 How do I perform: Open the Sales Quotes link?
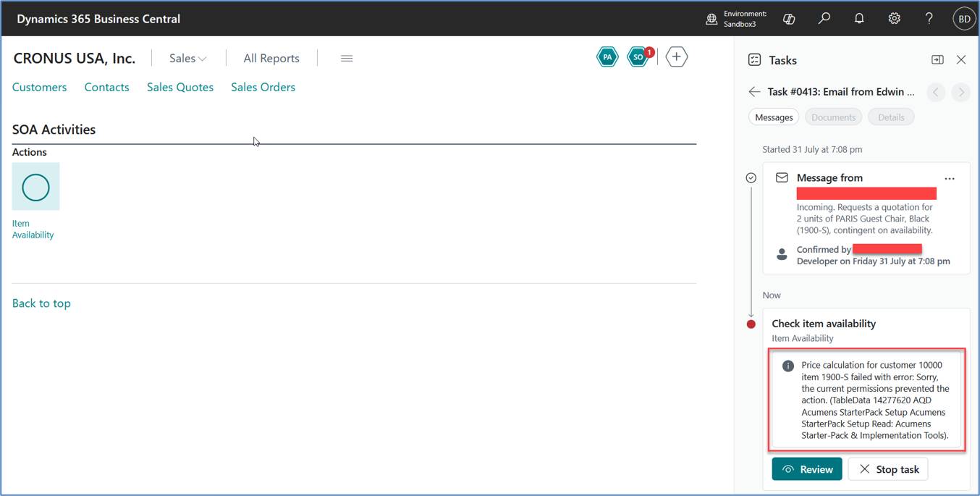pos(180,87)
